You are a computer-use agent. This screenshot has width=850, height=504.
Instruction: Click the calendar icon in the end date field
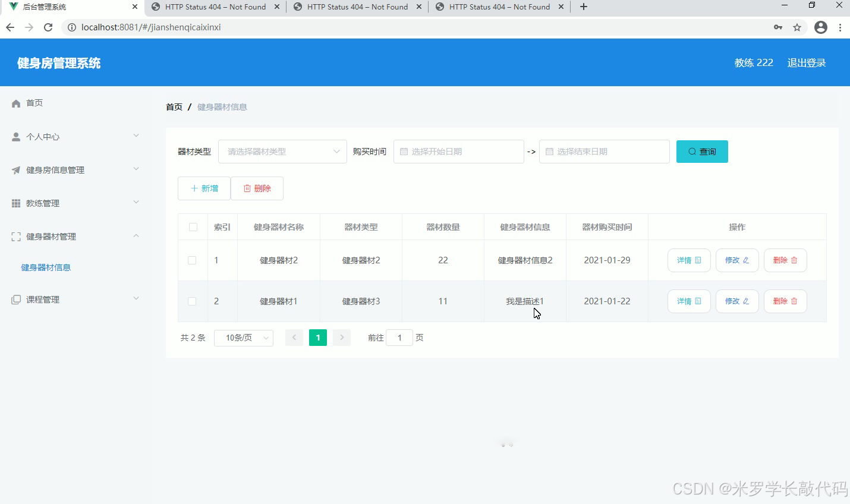click(x=549, y=152)
